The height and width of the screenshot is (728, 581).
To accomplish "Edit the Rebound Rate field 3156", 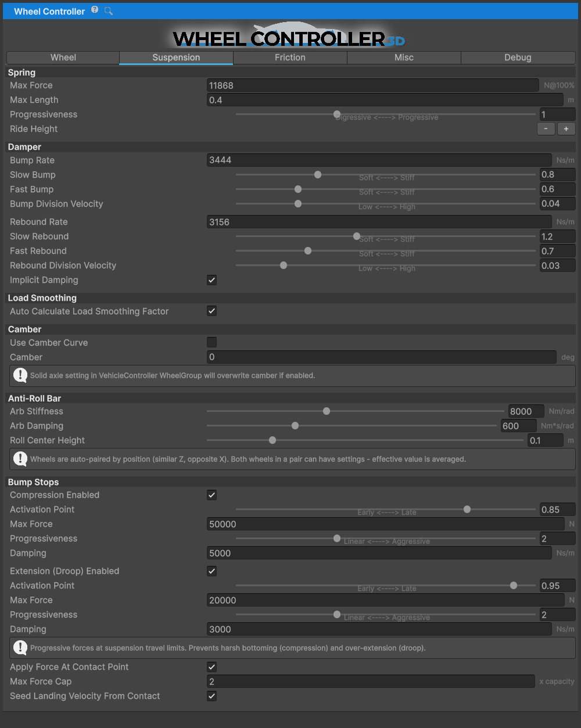I will point(379,222).
